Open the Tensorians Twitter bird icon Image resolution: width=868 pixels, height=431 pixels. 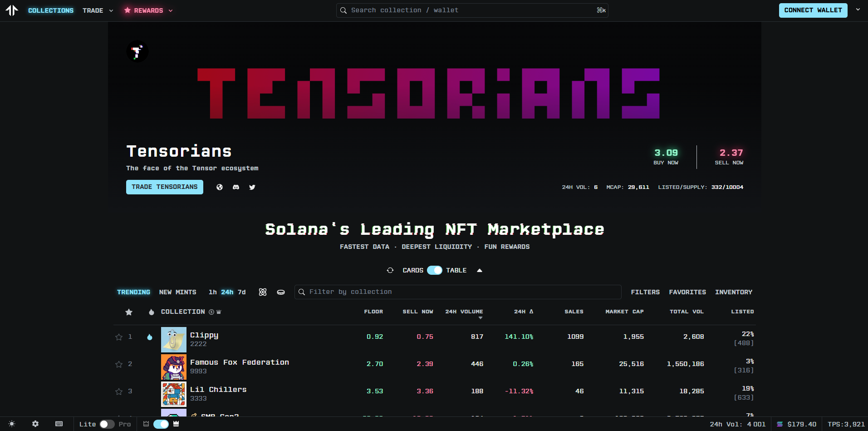click(x=252, y=187)
